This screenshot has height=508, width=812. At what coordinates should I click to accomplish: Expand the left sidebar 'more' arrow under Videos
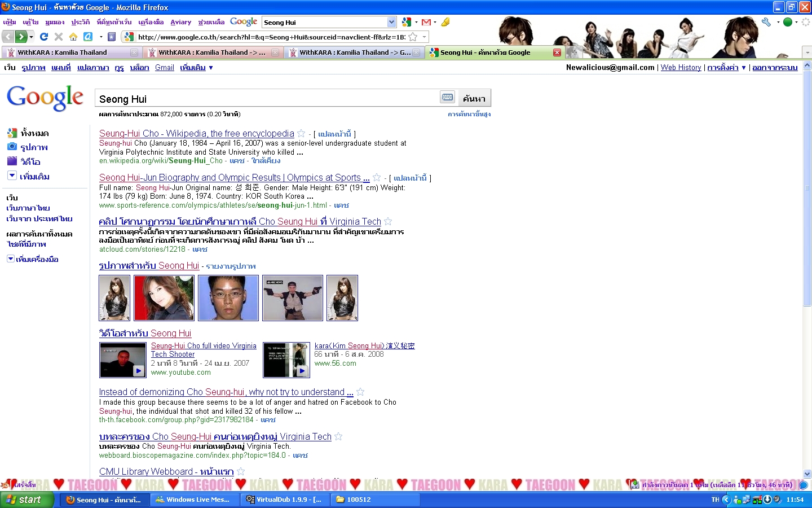(x=12, y=176)
